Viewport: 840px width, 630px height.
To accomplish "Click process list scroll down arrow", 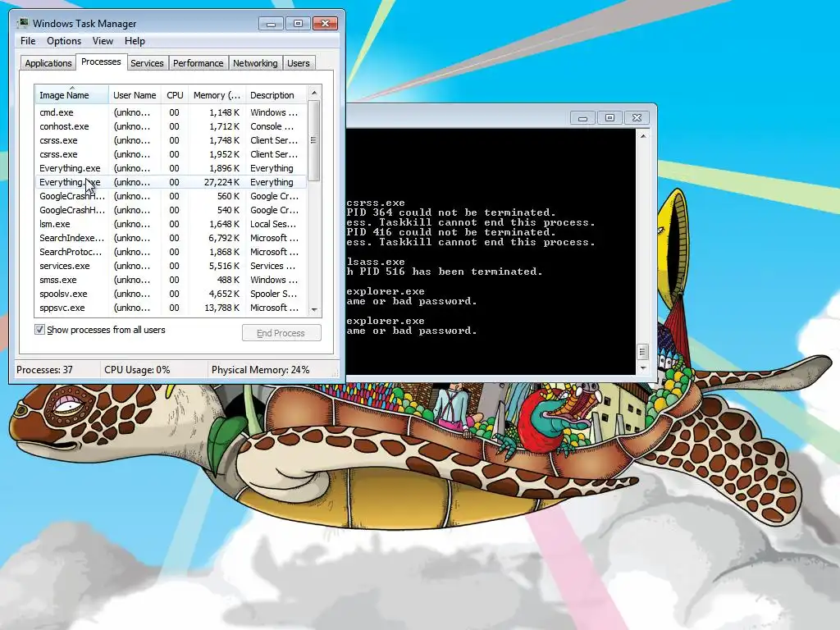I will [x=314, y=309].
